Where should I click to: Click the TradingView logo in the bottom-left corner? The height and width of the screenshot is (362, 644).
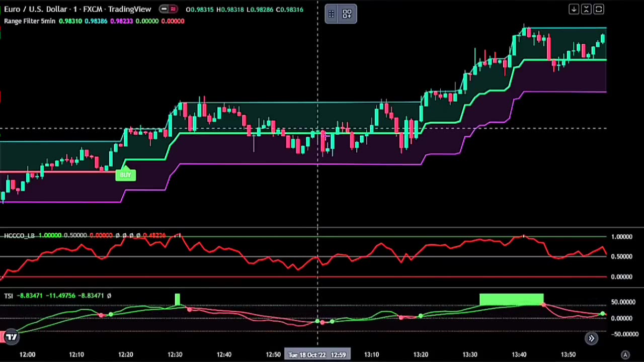(11, 337)
